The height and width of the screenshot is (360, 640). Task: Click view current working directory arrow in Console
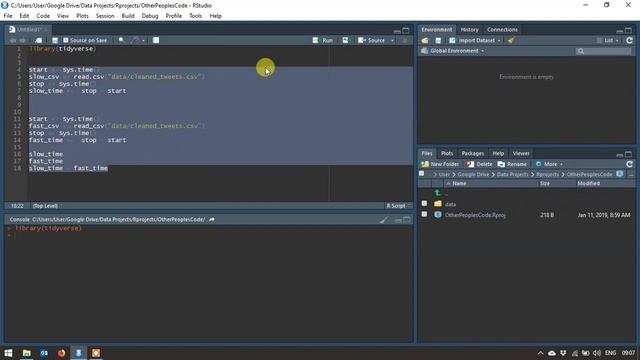[x=212, y=220]
